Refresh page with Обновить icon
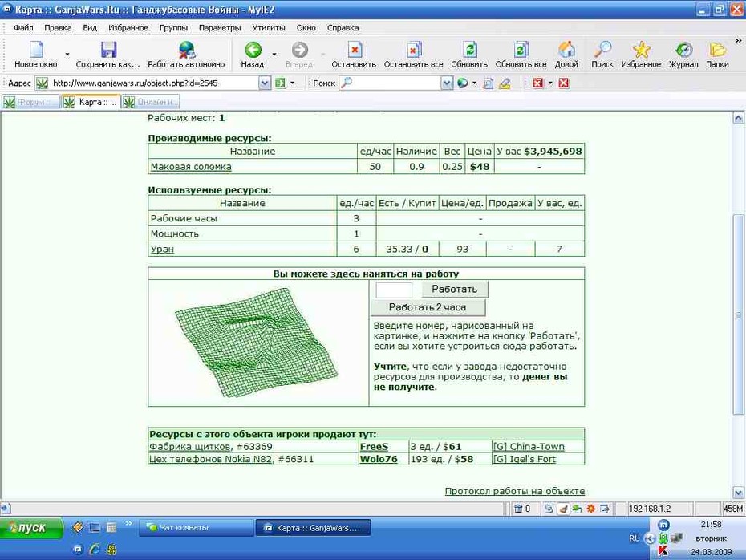This screenshot has width=746, height=560. [x=469, y=50]
